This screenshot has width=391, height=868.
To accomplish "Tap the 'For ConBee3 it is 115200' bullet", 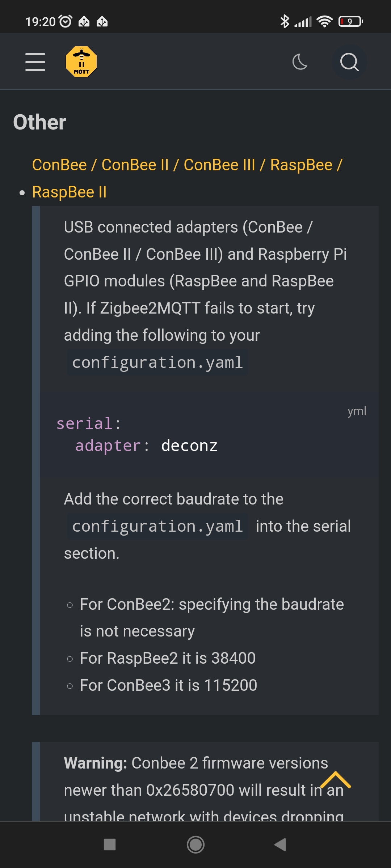I will click(168, 685).
